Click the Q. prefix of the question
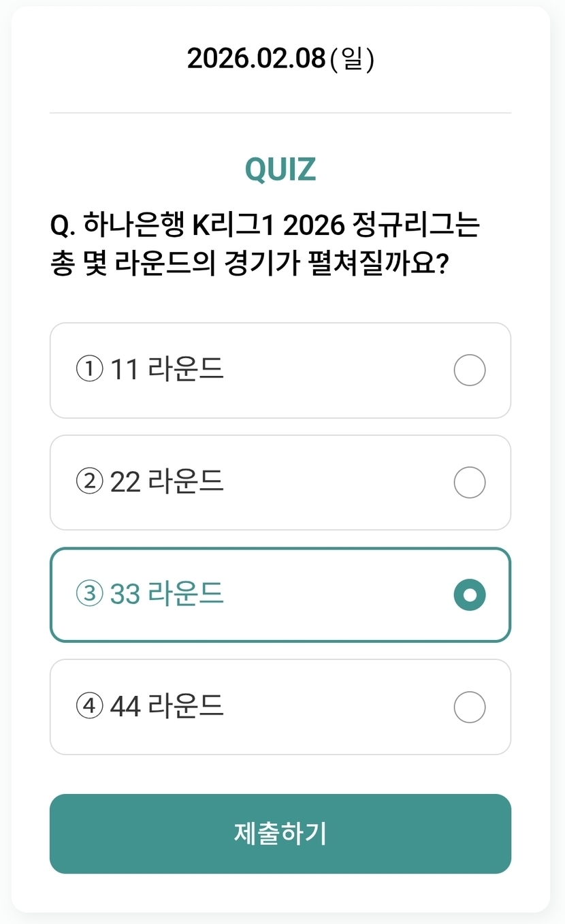 coord(63,226)
